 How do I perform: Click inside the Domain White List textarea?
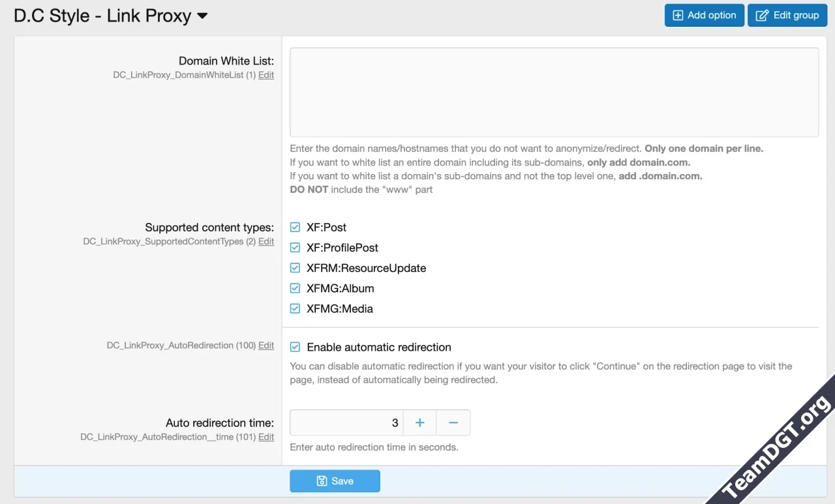pyautogui.click(x=554, y=92)
